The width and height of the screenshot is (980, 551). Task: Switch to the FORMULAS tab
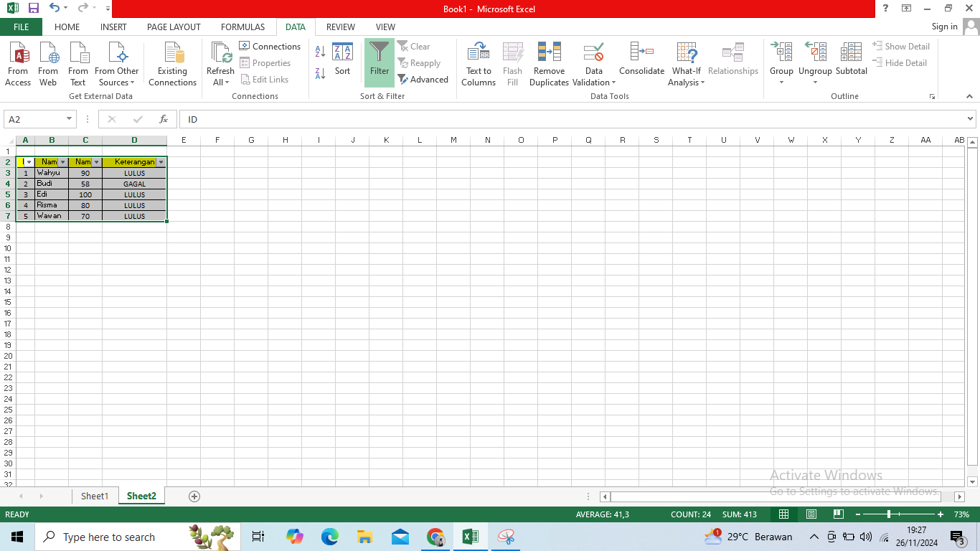(242, 27)
